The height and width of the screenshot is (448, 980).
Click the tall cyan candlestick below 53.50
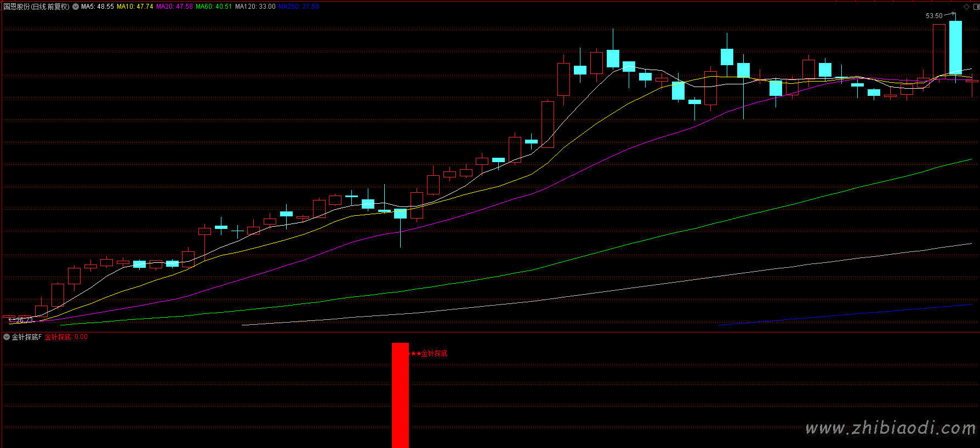955,48
